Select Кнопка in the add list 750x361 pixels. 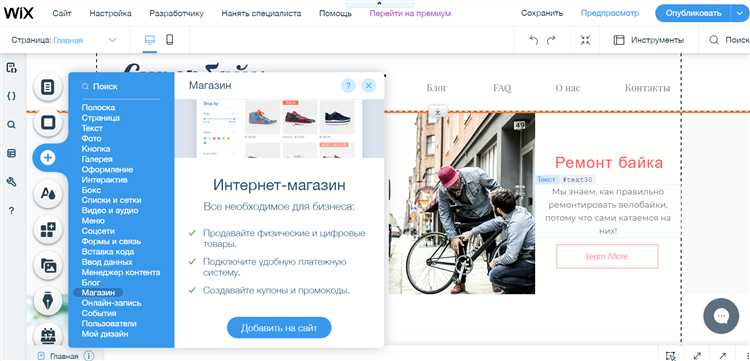[x=96, y=149]
